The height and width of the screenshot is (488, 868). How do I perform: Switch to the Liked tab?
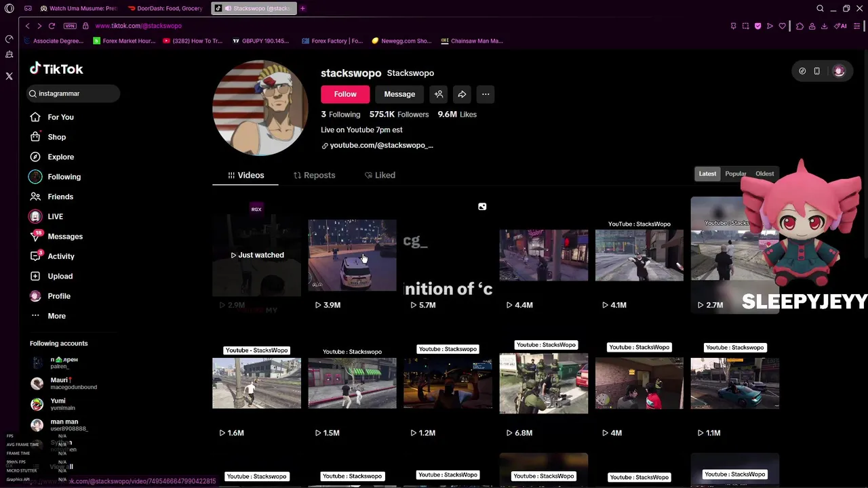(380, 175)
